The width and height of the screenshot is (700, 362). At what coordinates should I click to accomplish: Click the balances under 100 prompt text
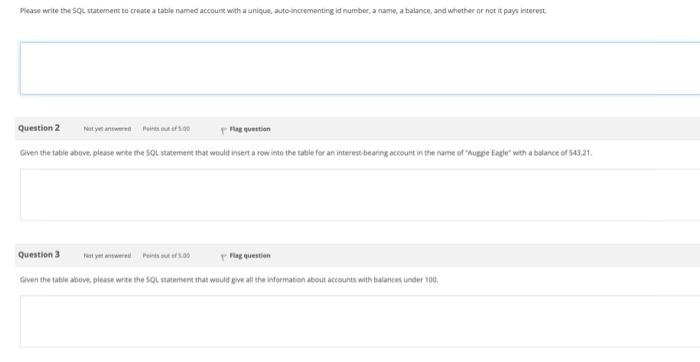click(229, 280)
